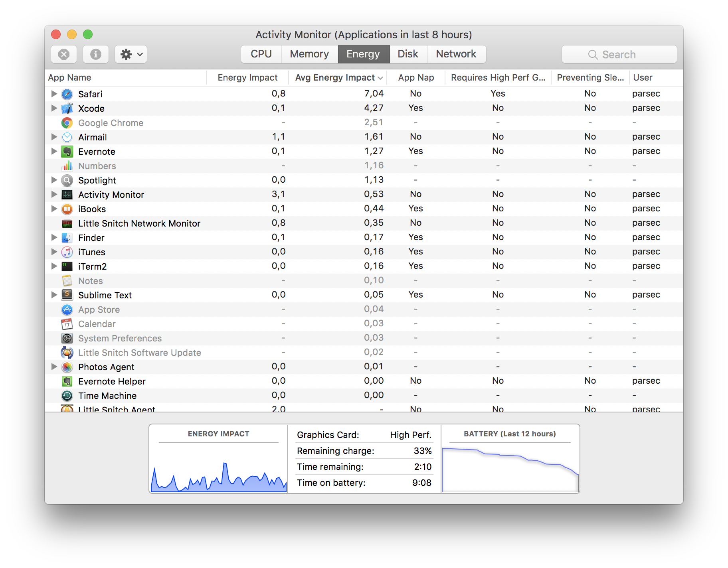Click the Spotlight magnifier icon

pyautogui.click(x=67, y=180)
